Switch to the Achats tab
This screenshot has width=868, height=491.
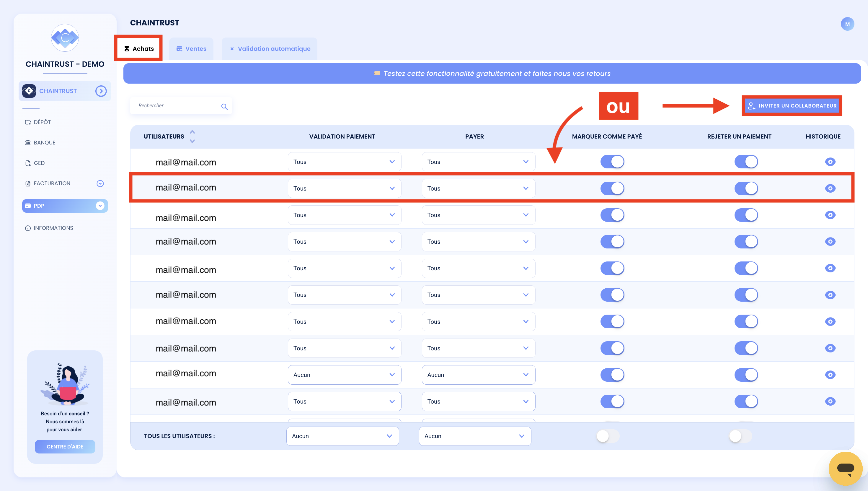pyautogui.click(x=138, y=48)
